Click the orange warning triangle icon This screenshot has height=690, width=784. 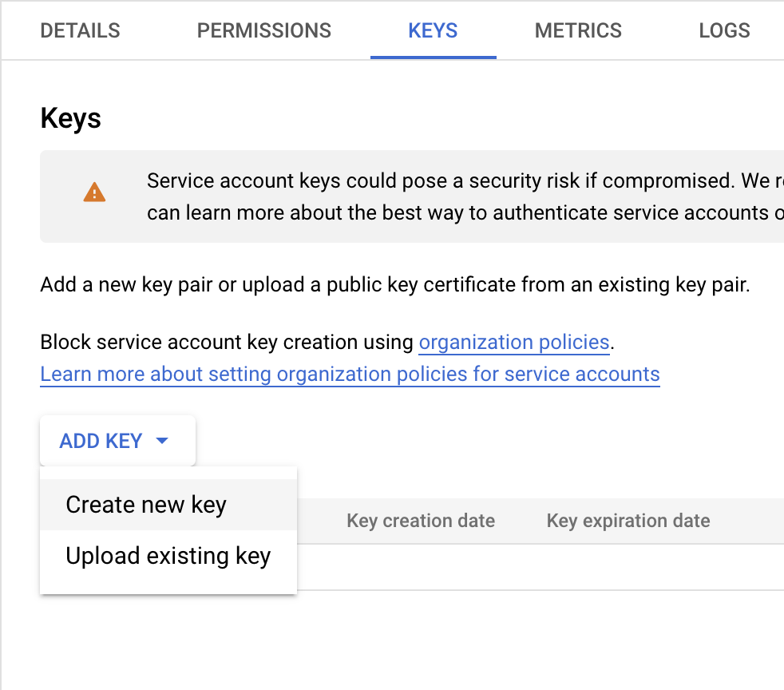pos(94,190)
